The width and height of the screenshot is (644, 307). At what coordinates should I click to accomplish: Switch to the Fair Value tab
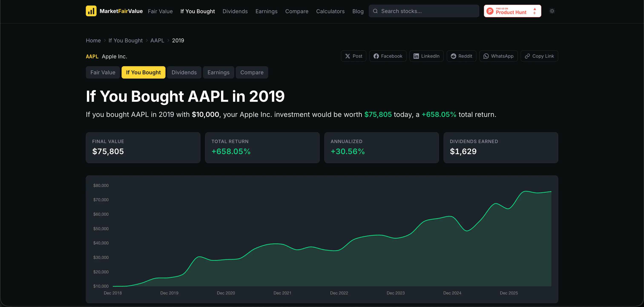coord(103,72)
